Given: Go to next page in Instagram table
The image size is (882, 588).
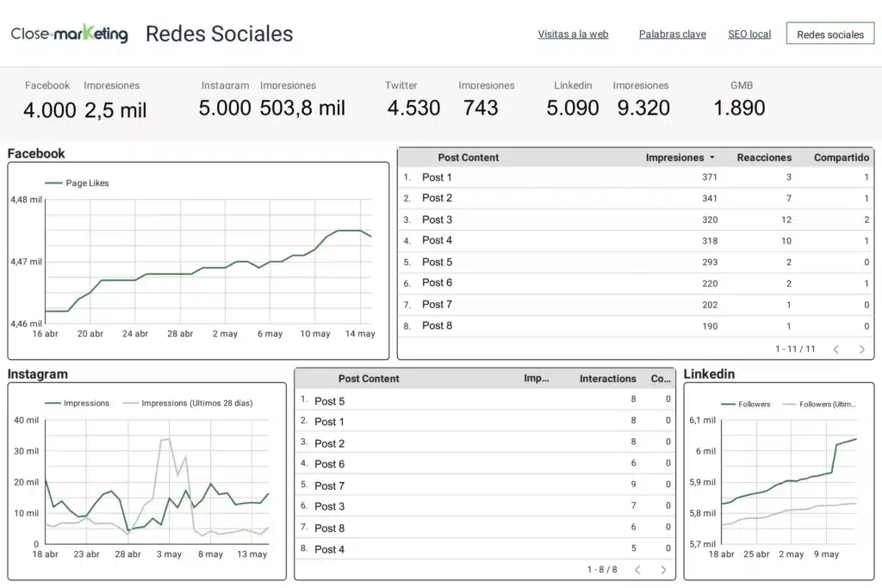Looking at the screenshot, I should coord(663,570).
